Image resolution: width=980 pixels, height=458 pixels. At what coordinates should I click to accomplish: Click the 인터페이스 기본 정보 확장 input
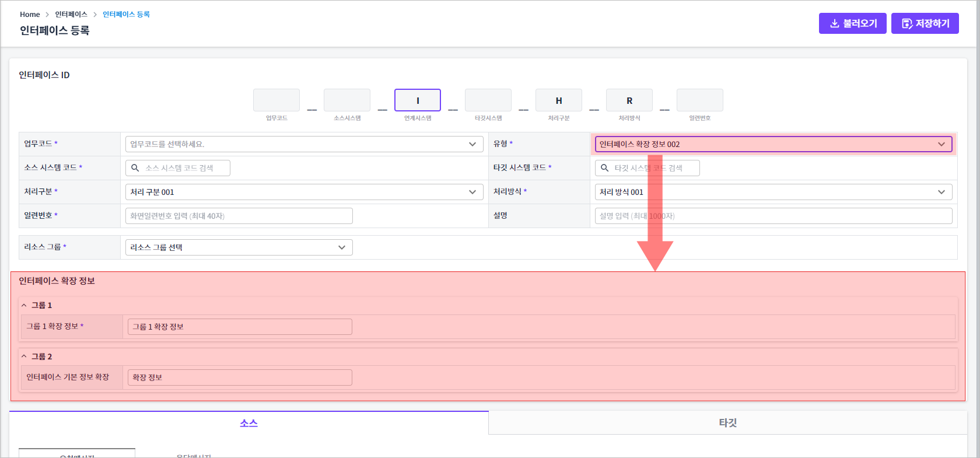pos(240,377)
